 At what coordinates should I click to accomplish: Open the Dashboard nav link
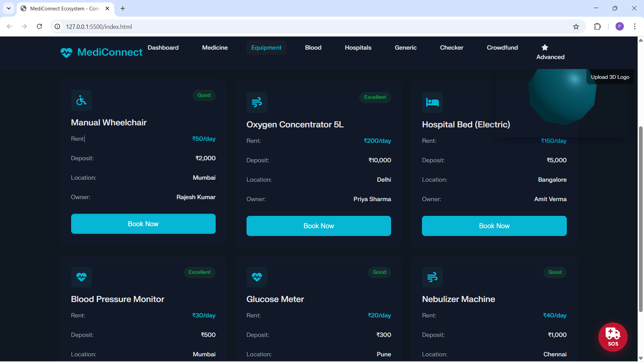tap(163, 48)
